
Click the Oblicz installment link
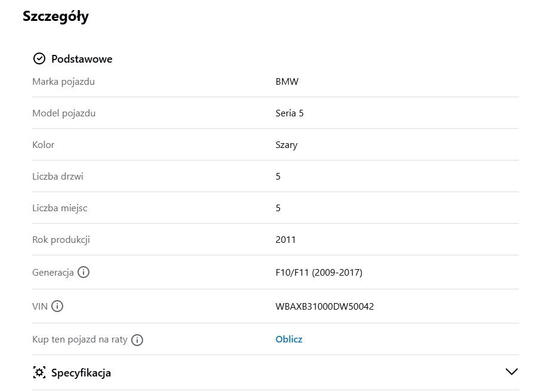pos(289,339)
